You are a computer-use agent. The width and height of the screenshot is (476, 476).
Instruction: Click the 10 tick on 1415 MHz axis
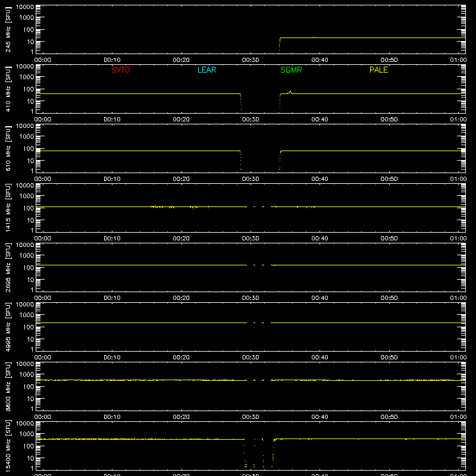point(30,220)
